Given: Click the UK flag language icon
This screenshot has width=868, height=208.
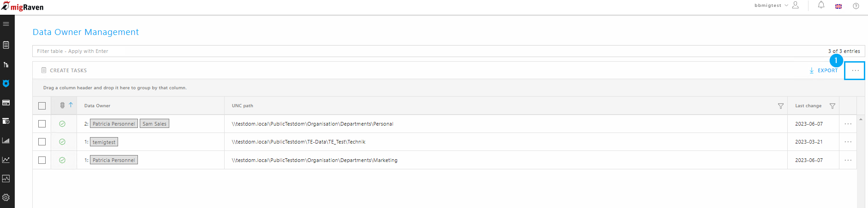Looking at the screenshot, I should 838,6.
